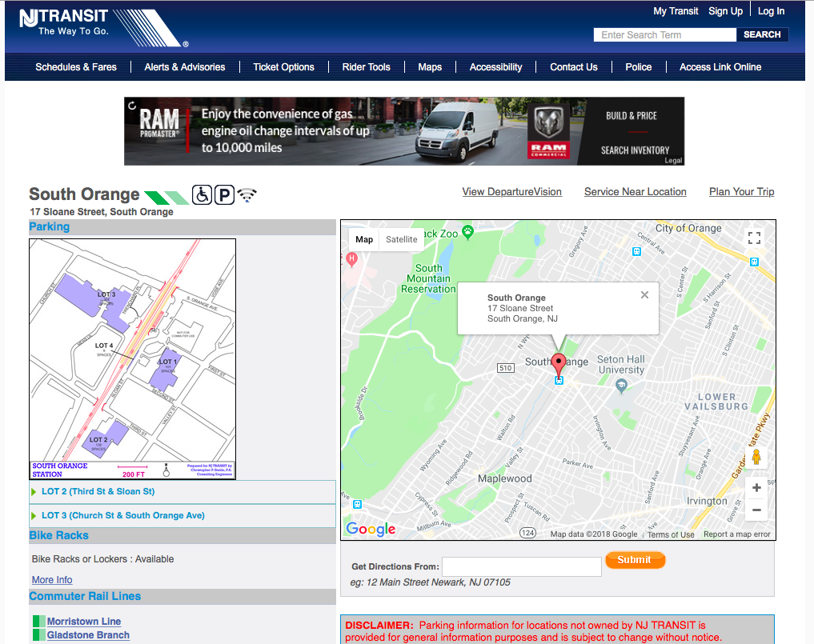Open the Morristown Line link
The width and height of the screenshot is (814, 644).
coord(84,621)
